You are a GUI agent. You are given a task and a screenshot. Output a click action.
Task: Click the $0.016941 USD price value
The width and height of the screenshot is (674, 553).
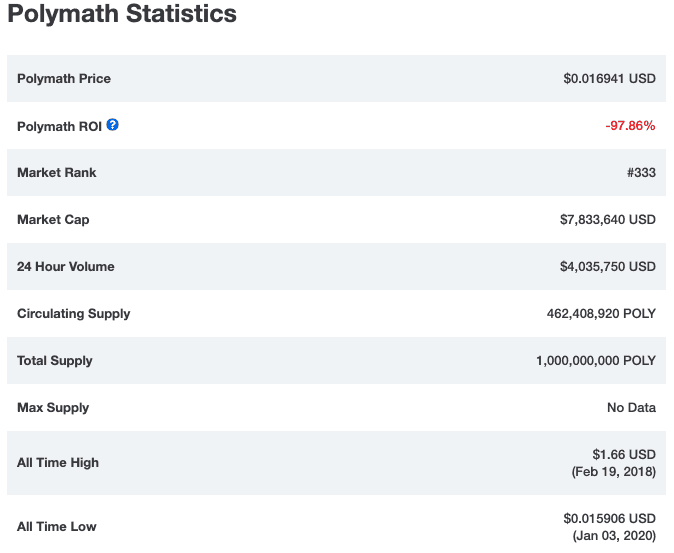[x=609, y=79]
